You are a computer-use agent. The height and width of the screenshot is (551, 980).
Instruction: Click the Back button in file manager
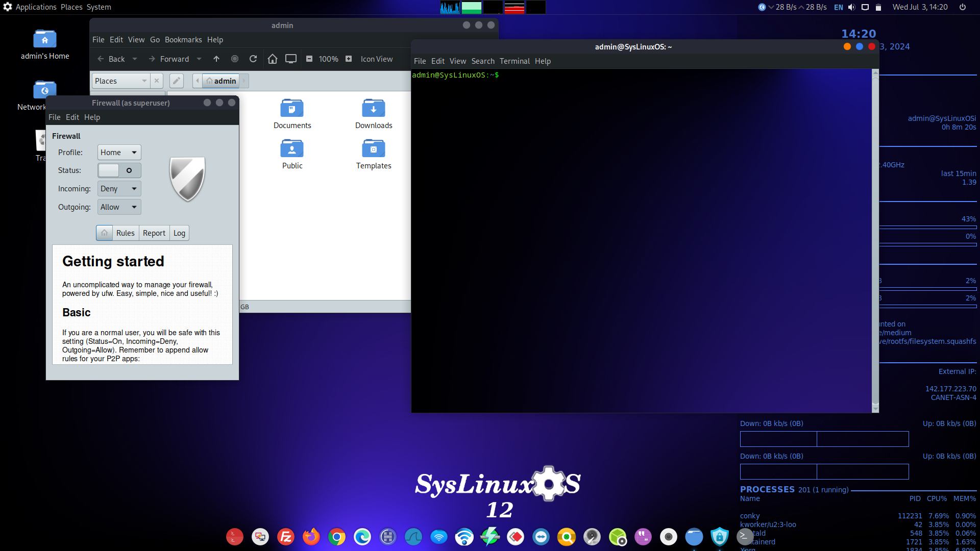(x=111, y=59)
